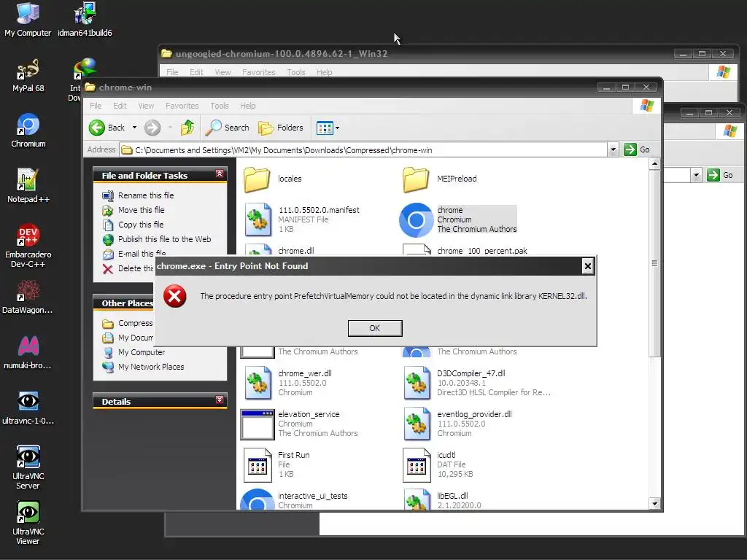
Task: Select eventlog_provider.dll file icon
Action: [417, 424]
